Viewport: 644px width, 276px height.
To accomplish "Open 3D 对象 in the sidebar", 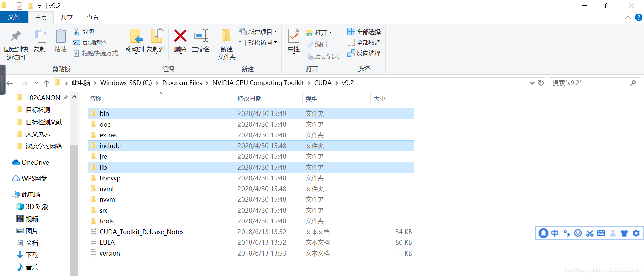I will tap(32, 206).
